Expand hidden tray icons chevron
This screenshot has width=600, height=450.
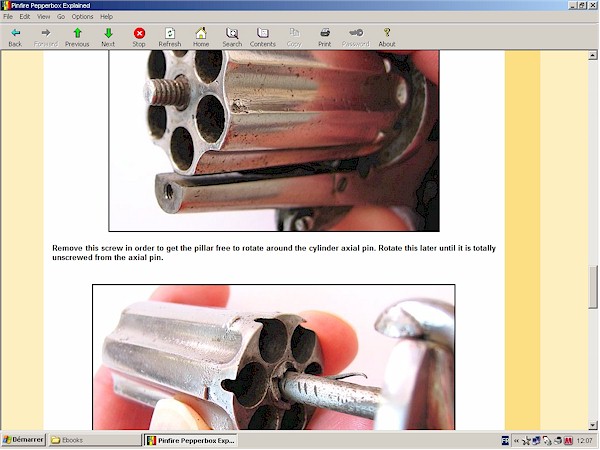click(x=516, y=441)
